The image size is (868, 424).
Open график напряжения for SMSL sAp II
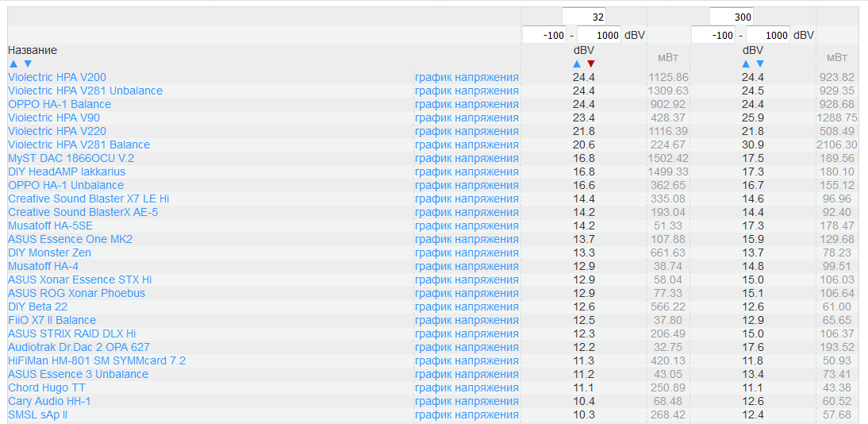tap(467, 414)
